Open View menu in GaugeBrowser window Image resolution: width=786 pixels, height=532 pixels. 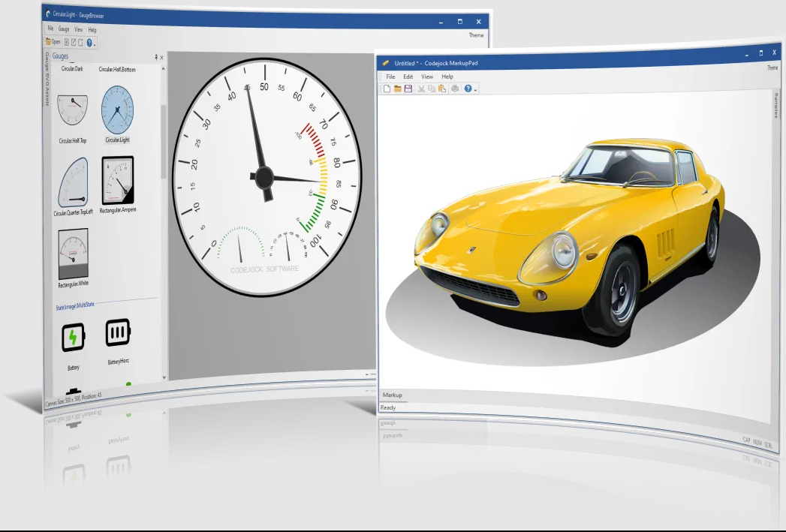[x=79, y=29]
